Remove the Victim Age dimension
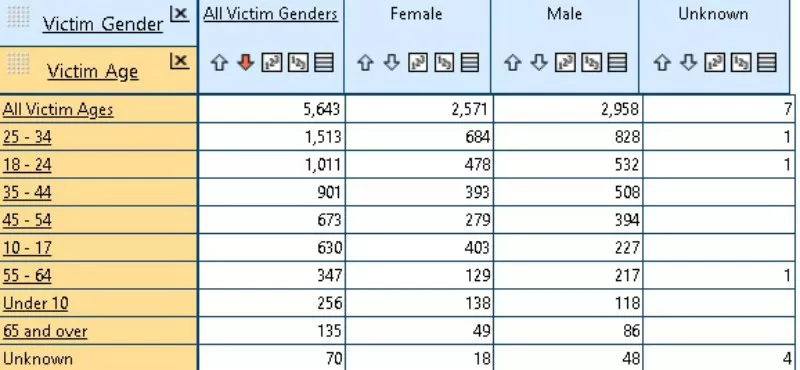This screenshot has width=800, height=370. 179,61
